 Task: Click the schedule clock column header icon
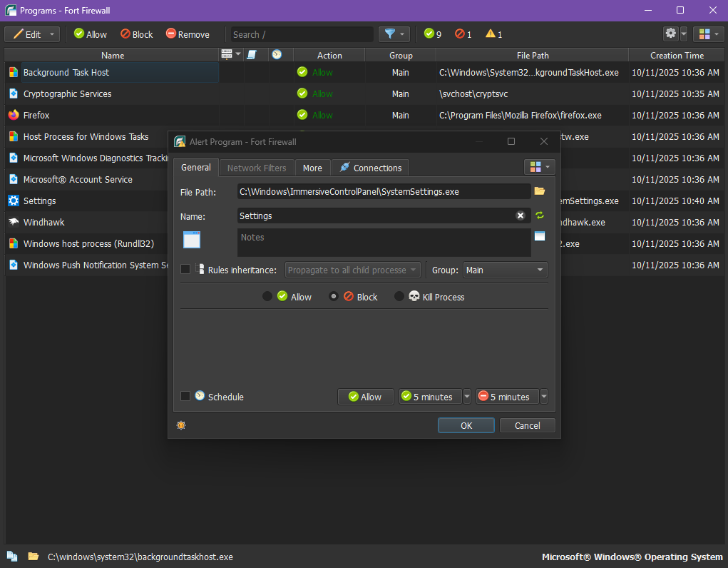(277, 55)
